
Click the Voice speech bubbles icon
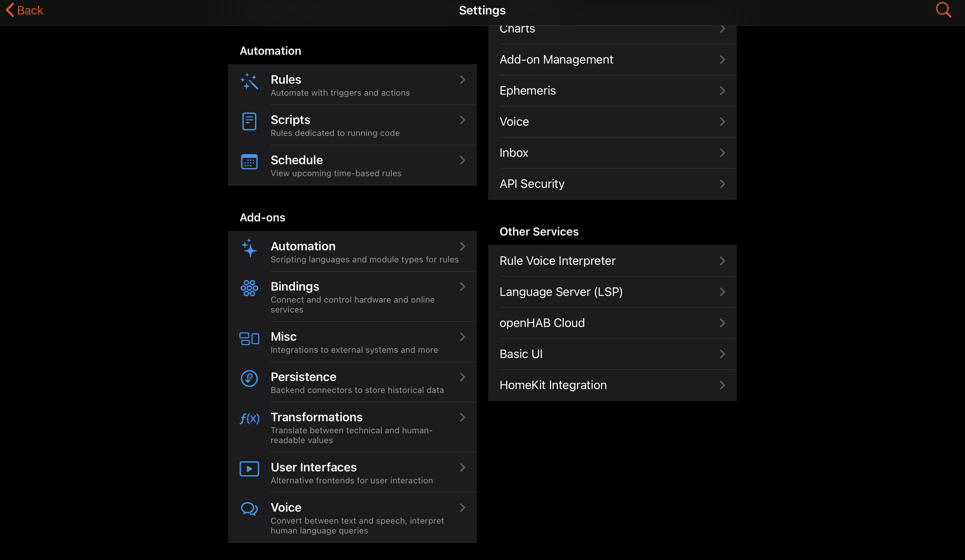249,509
